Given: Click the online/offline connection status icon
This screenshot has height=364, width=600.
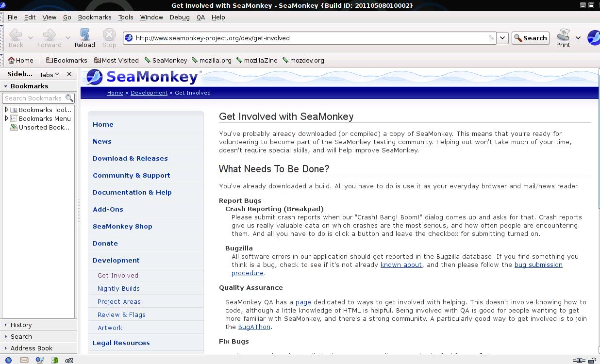Looking at the screenshot, I should pos(579,360).
